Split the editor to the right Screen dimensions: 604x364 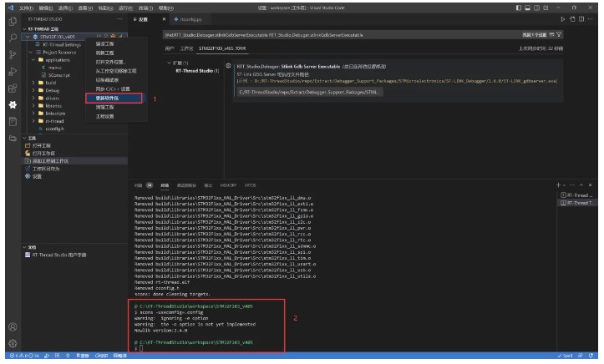tap(581, 19)
